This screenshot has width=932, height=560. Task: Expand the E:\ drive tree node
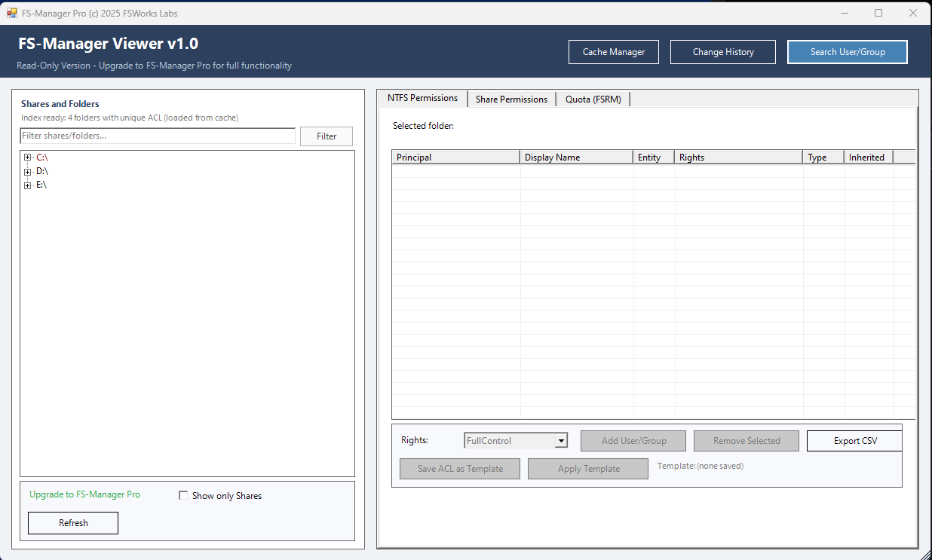coord(27,185)
